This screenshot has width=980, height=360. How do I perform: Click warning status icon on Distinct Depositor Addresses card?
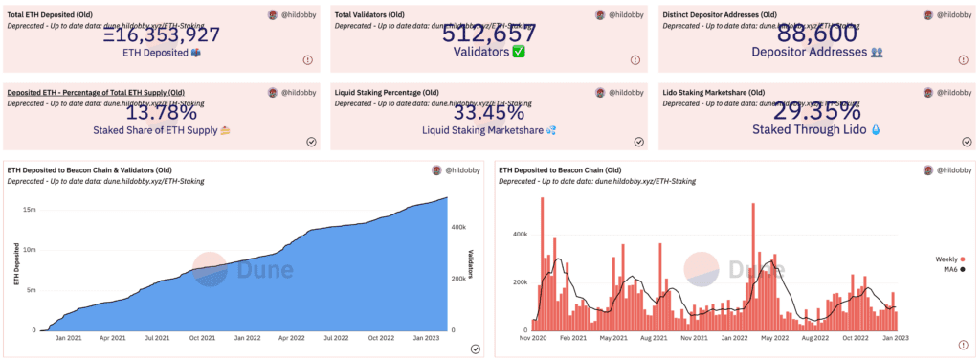point(963,60)
